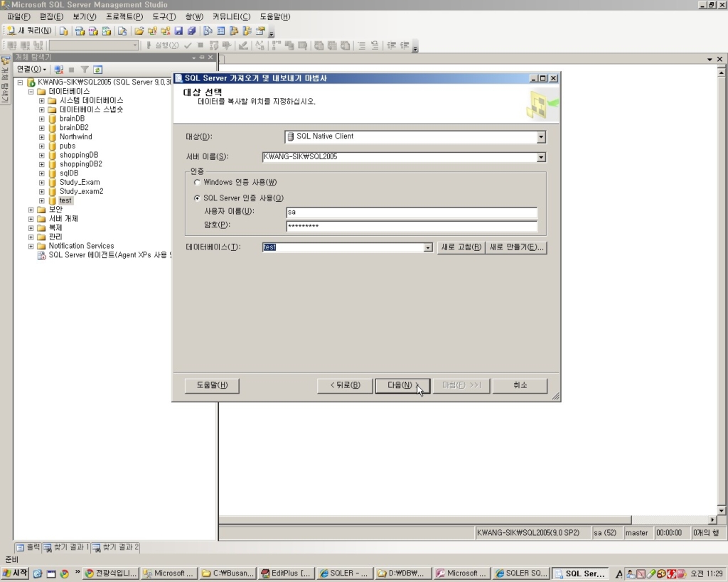728x582 pixels.
Task: Select the pubs database in the tree
Action: pos(68,146)
